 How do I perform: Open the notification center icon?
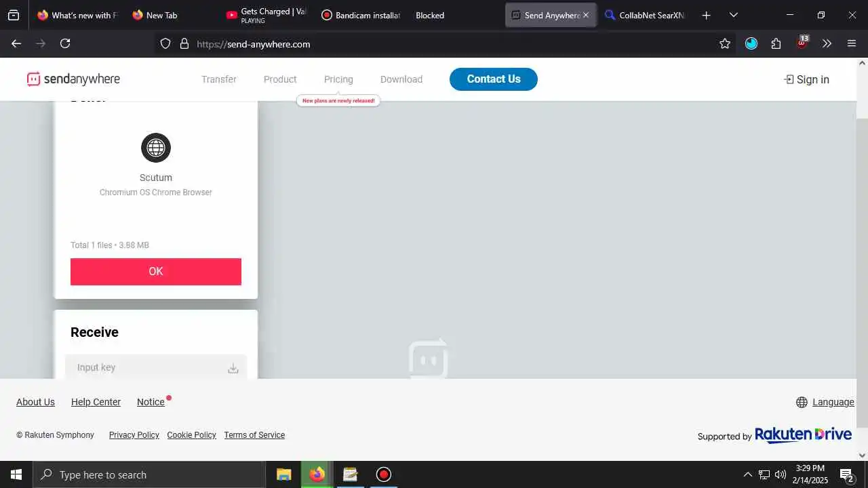click(x=846, y=474)
